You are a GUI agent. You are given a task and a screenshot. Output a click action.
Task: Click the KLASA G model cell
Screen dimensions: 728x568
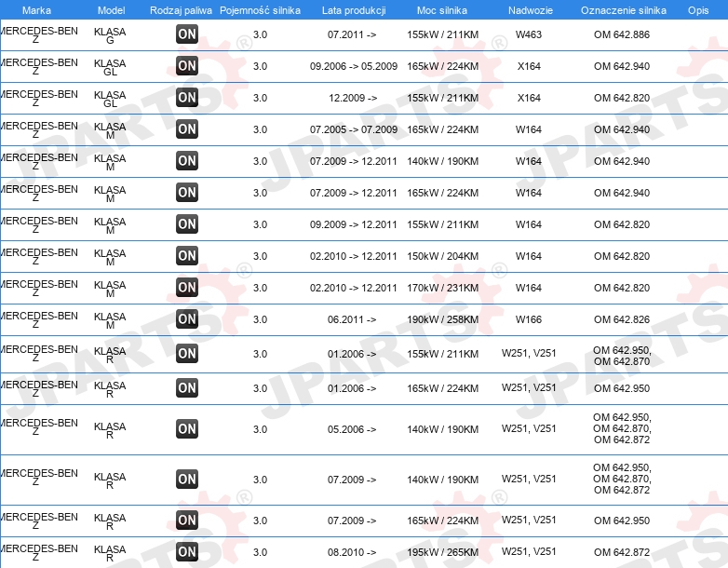[110, 35]
